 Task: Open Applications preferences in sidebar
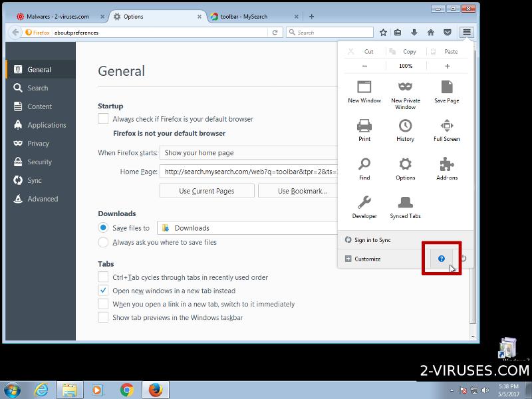click(41, 125)
